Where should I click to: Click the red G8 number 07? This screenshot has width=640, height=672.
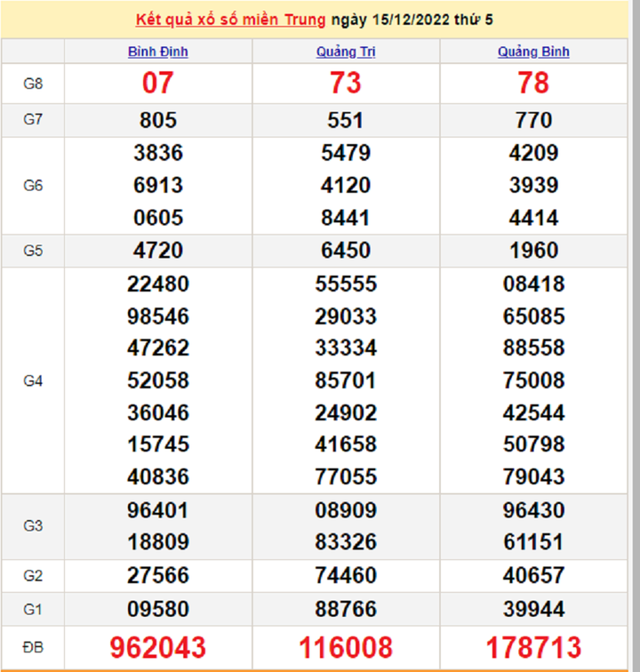pyautogui.click(x=158, y=84)
